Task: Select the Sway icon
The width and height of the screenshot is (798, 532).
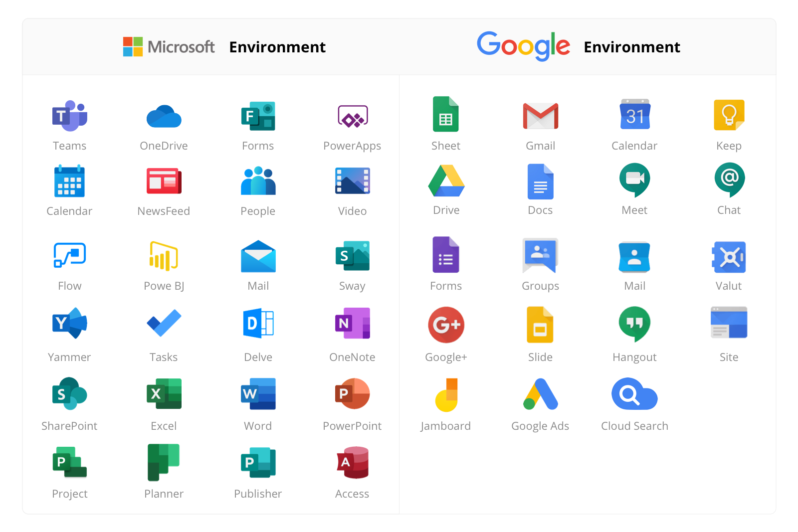Action: point(353,256)
